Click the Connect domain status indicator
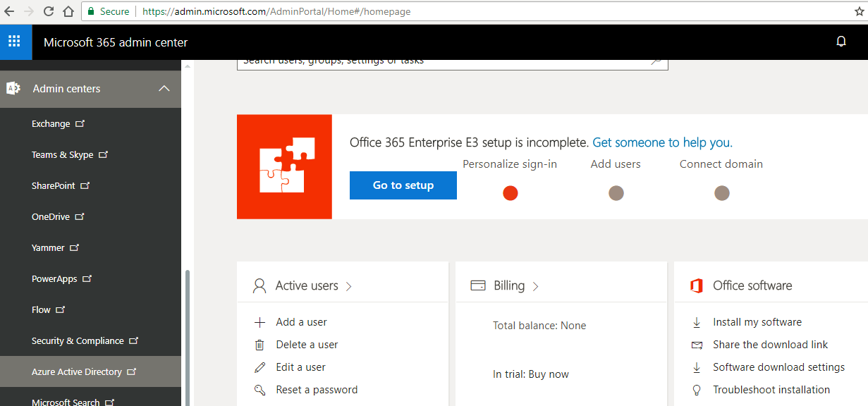The height and width of the screenshot is (406, 868). point(721,192)
